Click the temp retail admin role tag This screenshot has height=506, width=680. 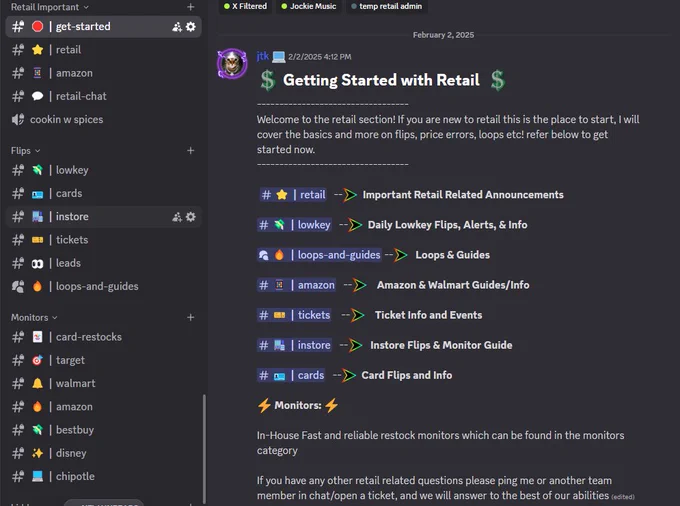(x=386, y=6)
